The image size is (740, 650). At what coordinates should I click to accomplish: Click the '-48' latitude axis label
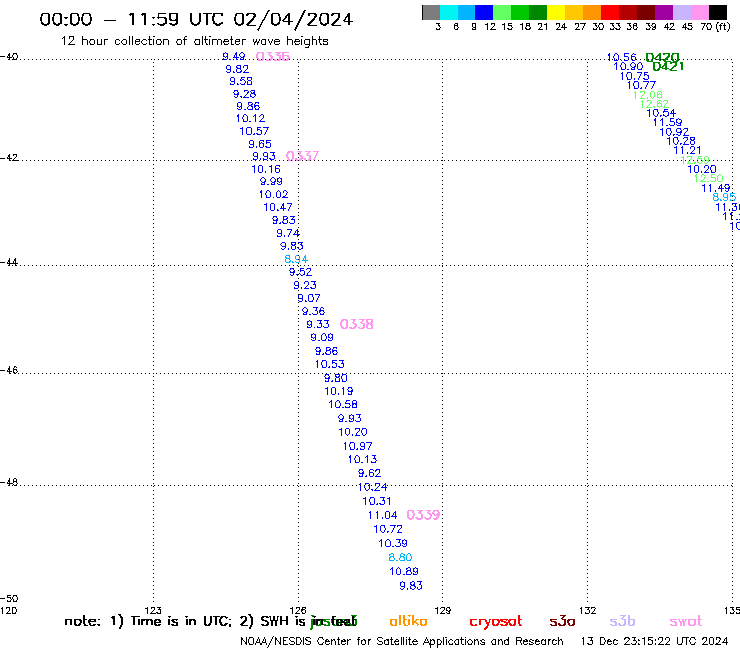pos(9,482)
